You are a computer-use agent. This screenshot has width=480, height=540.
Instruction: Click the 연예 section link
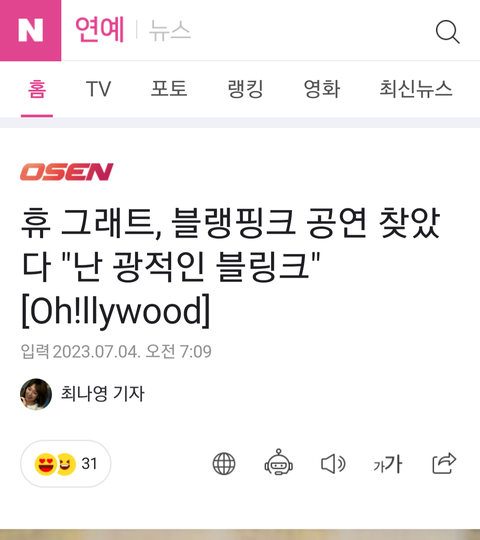pos(100,30)
